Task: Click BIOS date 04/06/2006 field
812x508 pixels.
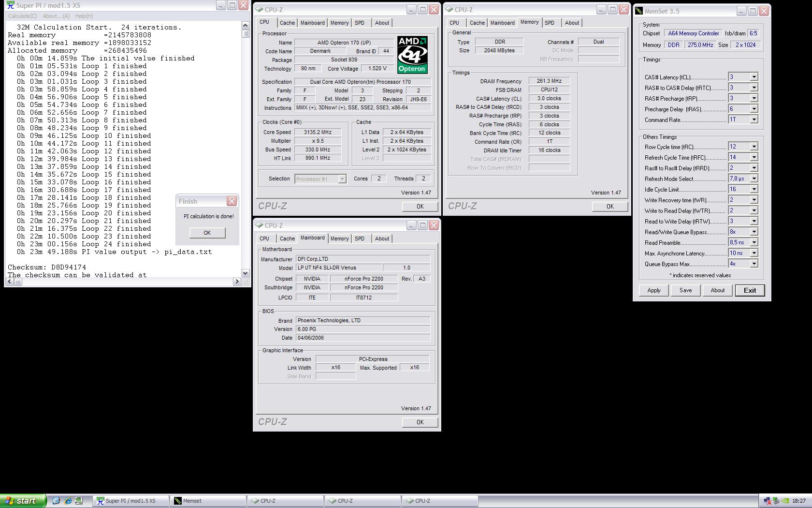Action: pos(363,338)
